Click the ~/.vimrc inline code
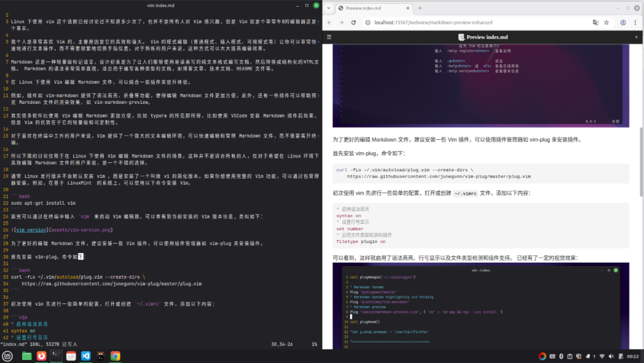644x363 pixels. tap(465, 193)
